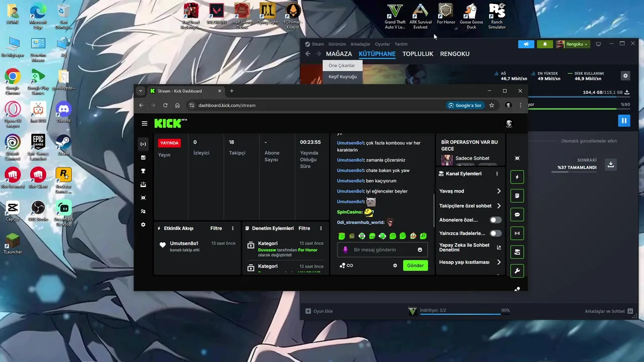
Task: Open the Kick hamburger menu
Action: click(144, 123)
